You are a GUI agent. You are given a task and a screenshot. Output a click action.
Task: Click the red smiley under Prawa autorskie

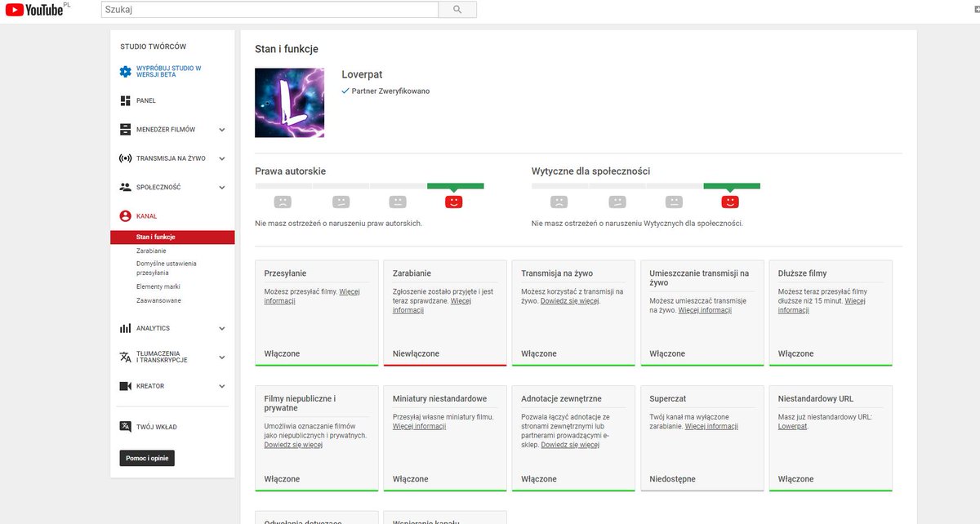(454, 201)
